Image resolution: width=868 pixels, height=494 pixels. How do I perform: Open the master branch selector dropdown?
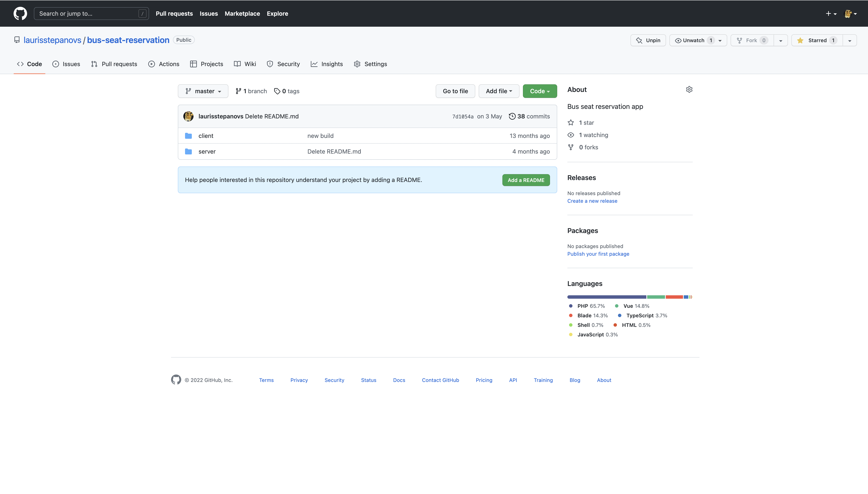click(203, 91)
